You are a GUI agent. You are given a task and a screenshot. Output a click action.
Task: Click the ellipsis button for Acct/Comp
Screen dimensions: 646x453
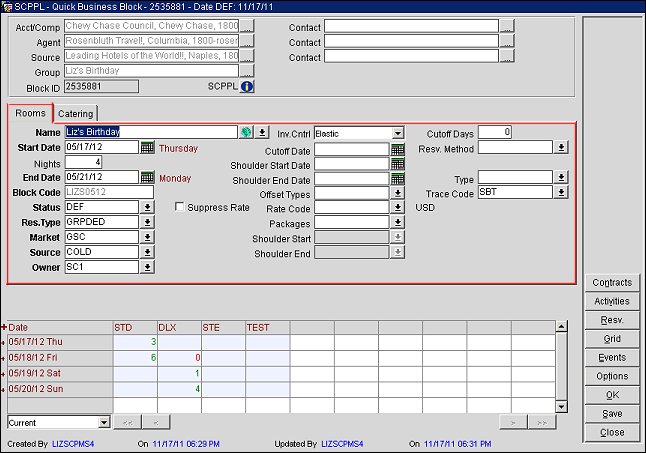[x=246, y=27]
